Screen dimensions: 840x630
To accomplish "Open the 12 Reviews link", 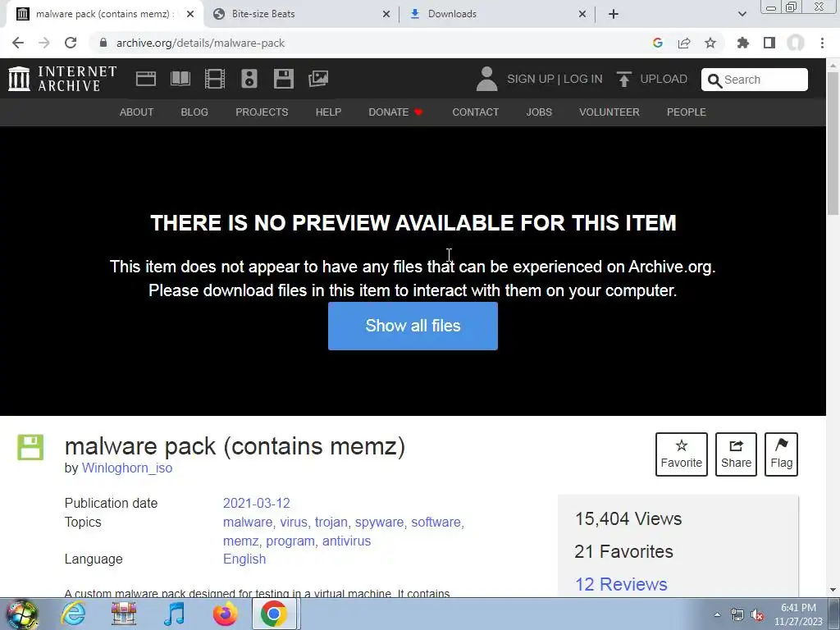I will (x=621, y=584).
